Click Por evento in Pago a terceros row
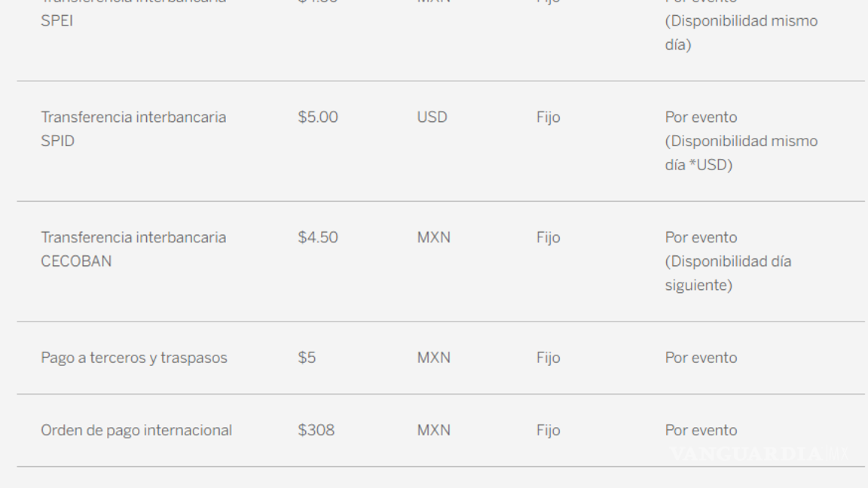The height and width of the screenshot is (488, 868). [x=701, y=358]
